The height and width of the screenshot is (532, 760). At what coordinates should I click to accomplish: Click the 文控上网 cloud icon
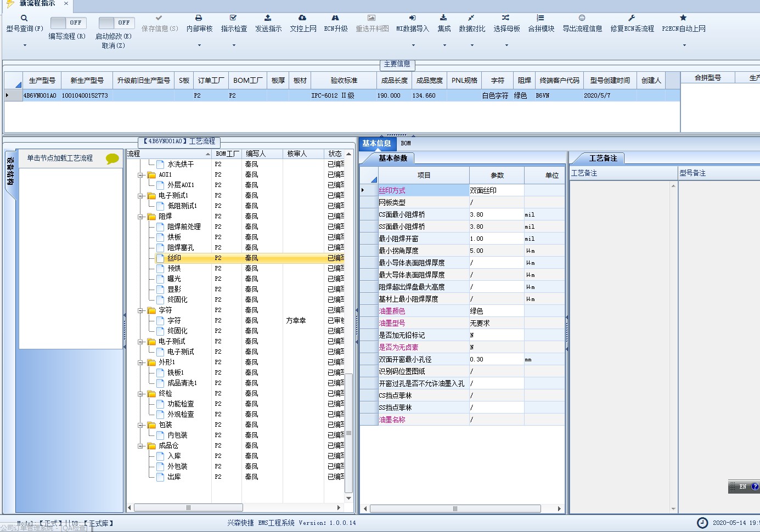pos(302,18)
